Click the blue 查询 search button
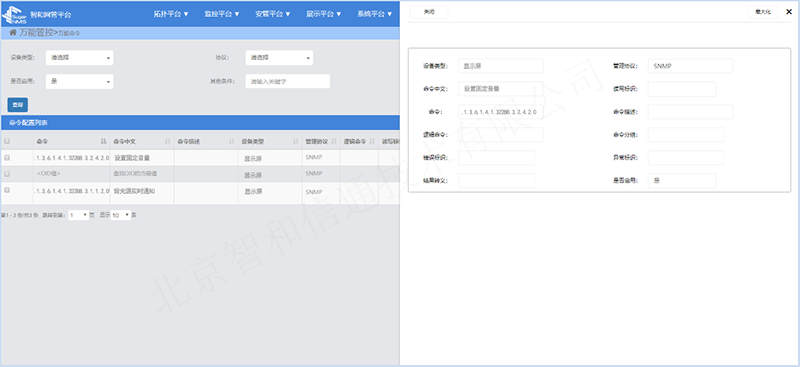Screen dimensions: 800x367 (18, 105)
